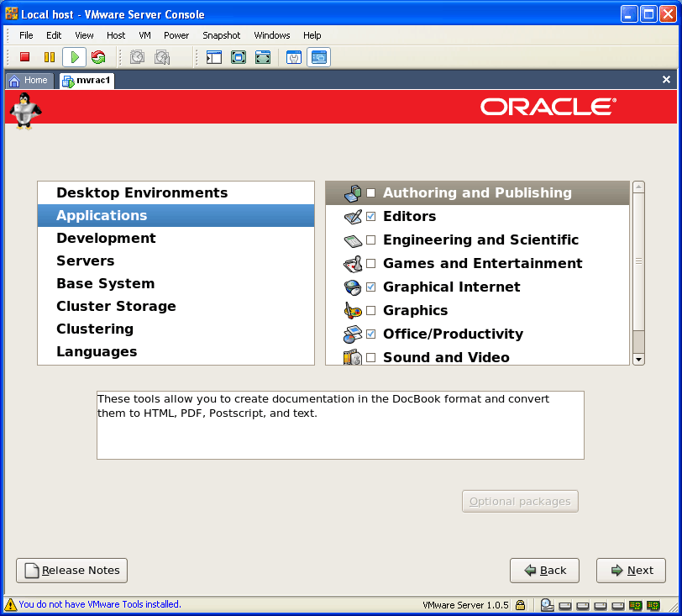
Task: Open the Snapshot menu
Action: [x=221, y=35]
